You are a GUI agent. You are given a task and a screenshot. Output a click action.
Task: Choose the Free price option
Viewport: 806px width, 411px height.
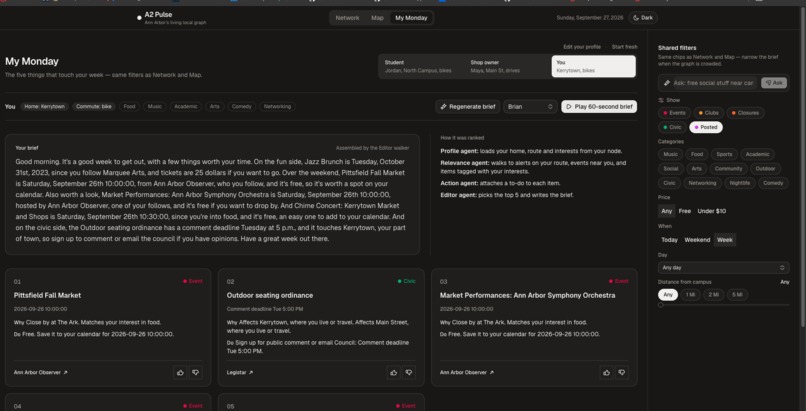coord(684,211)
